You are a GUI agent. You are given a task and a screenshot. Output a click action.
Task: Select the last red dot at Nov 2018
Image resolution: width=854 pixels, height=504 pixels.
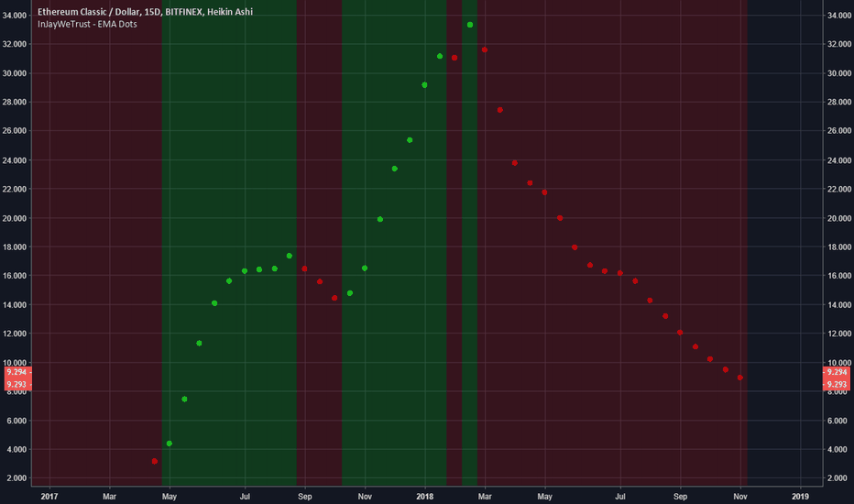[x=740, y=378]
